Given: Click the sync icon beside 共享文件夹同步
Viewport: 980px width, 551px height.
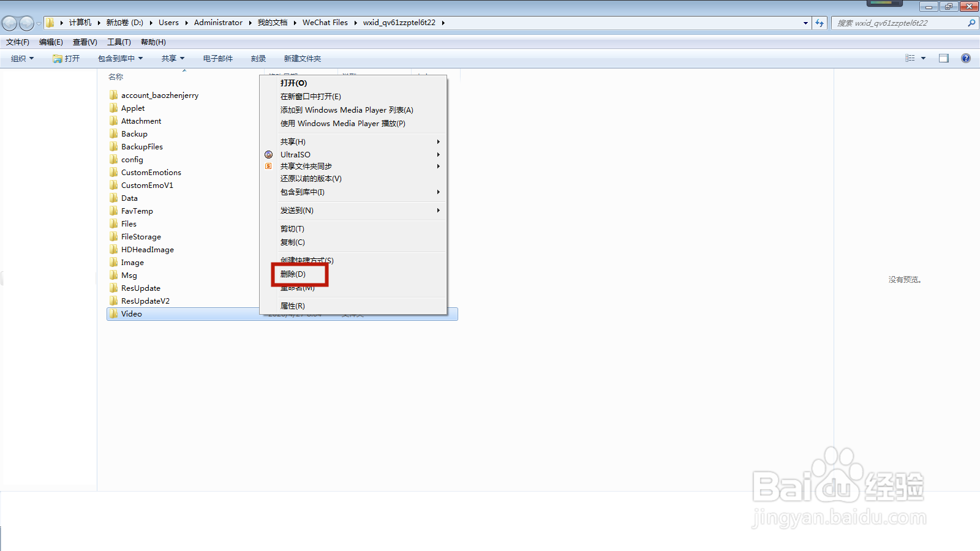Looking at the screenshot, I should [268, 166].
